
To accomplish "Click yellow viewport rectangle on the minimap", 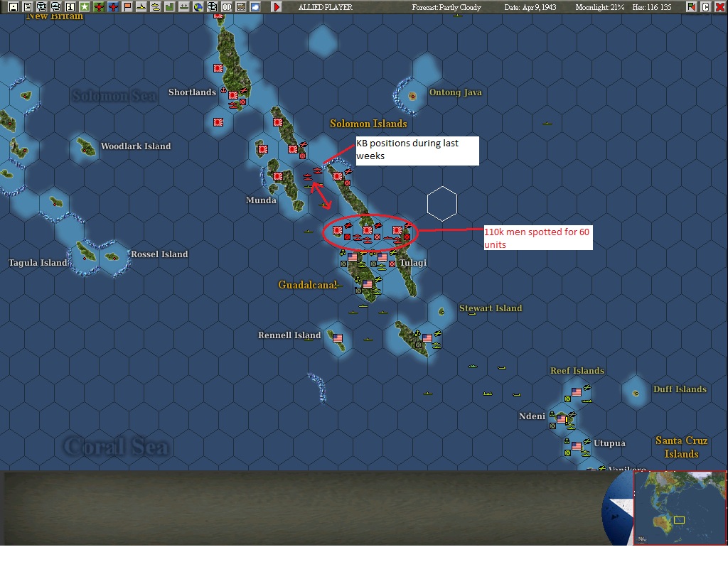I will 679,520.
